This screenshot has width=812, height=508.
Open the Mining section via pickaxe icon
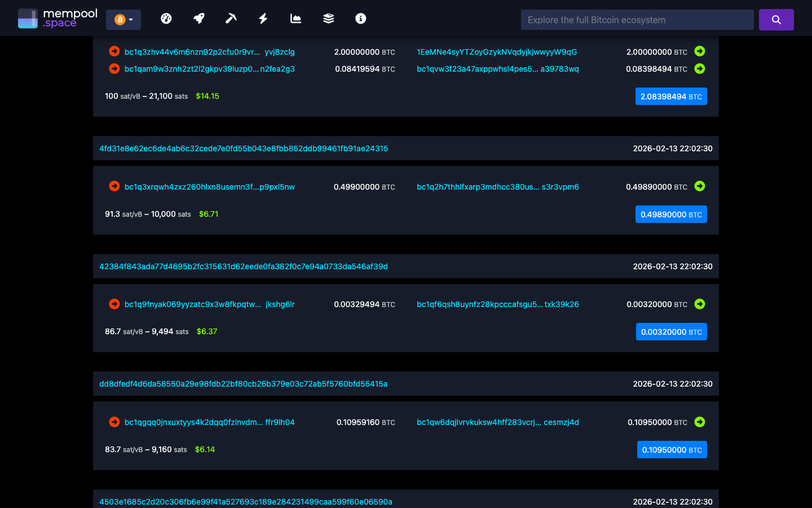231,18
